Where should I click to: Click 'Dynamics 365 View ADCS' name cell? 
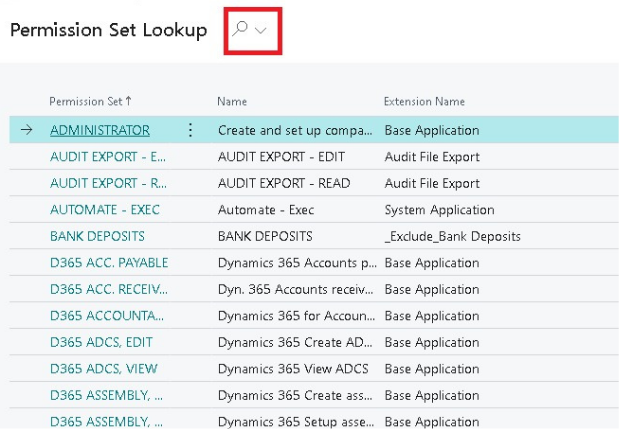[x=293, y=368]
